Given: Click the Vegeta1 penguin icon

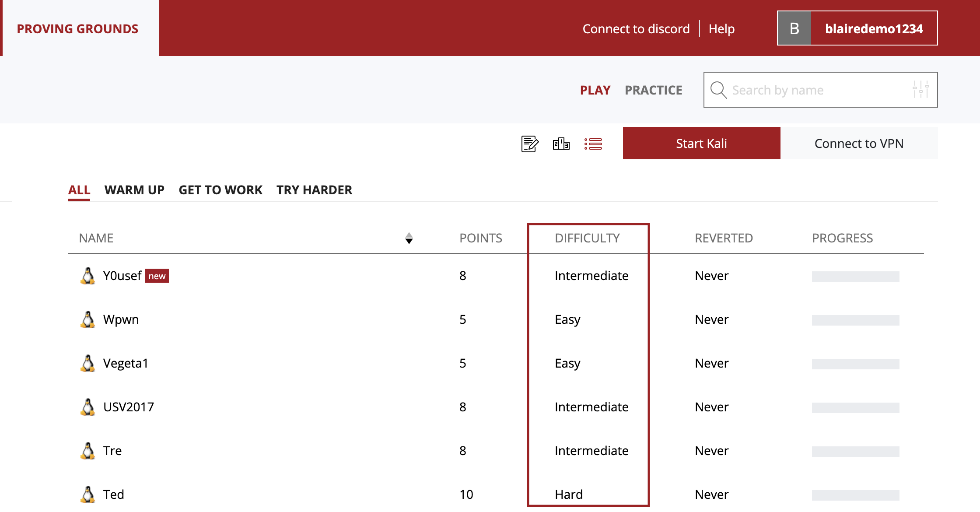Looking at the screenshot, I should tap(88, 363).
